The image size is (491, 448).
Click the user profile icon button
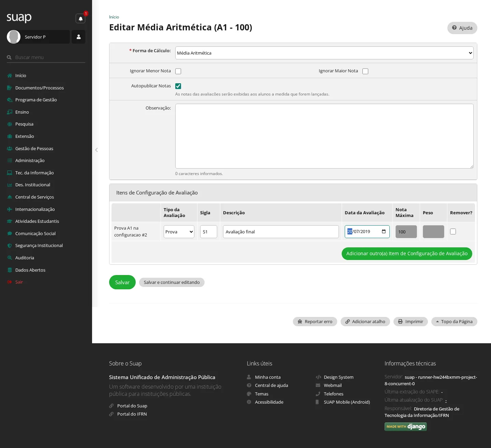[x=78, y=37]
